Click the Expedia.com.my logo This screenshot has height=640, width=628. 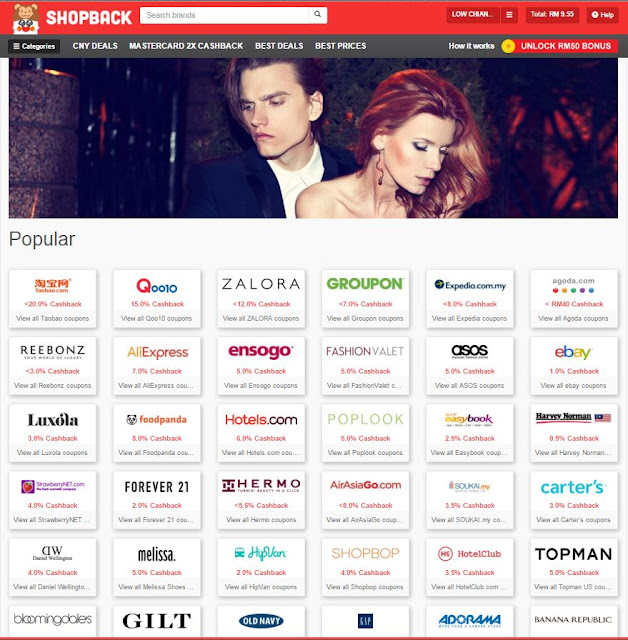tap(470, 285)
